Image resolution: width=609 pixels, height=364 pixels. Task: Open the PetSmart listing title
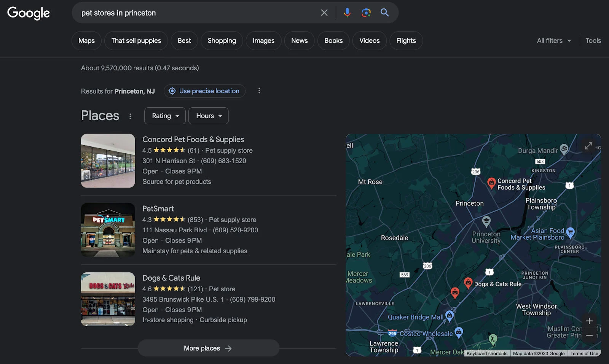pyautogui.click(x=158, y=208)
